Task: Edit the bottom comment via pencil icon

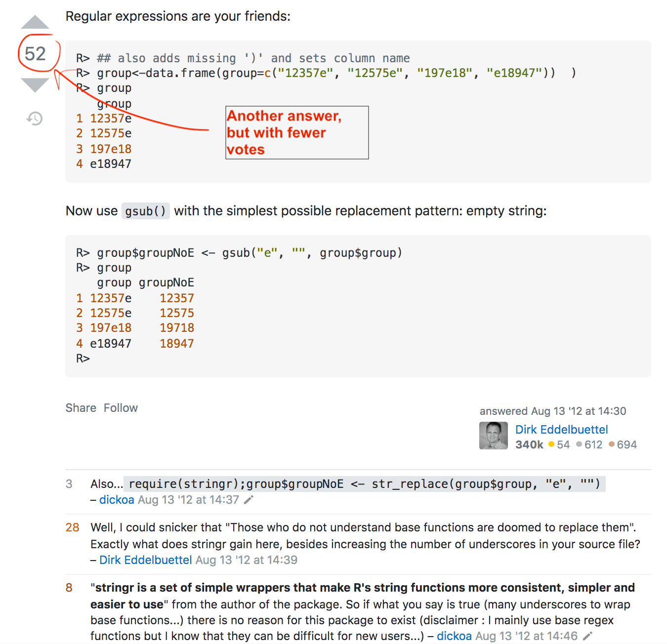Action: [586, 637]
